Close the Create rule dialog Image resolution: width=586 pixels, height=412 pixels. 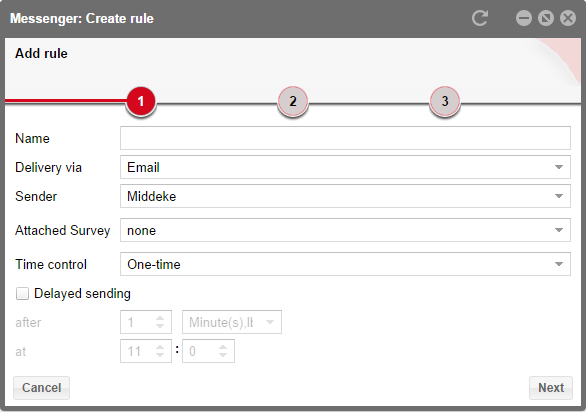coord(568,18)
